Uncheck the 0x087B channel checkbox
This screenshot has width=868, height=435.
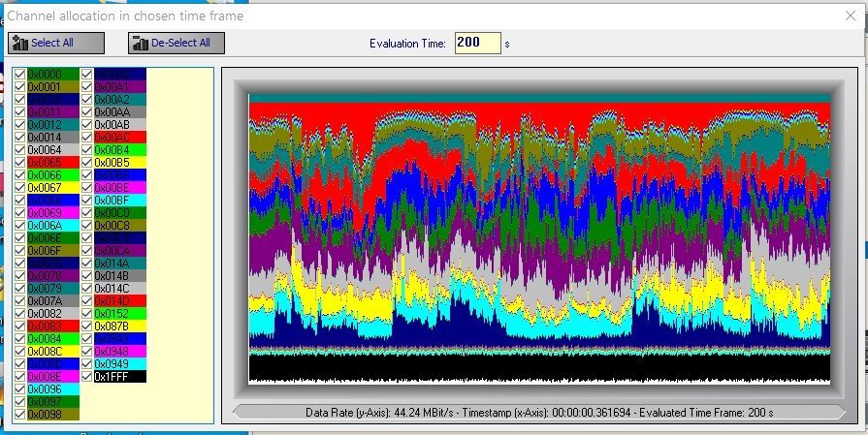click(87, 326)
